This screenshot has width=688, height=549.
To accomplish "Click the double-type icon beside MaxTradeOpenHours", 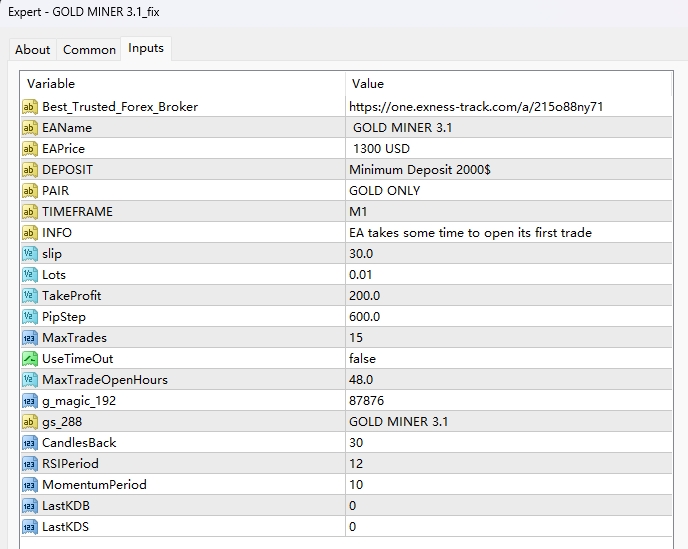I will tap(29, 380).
